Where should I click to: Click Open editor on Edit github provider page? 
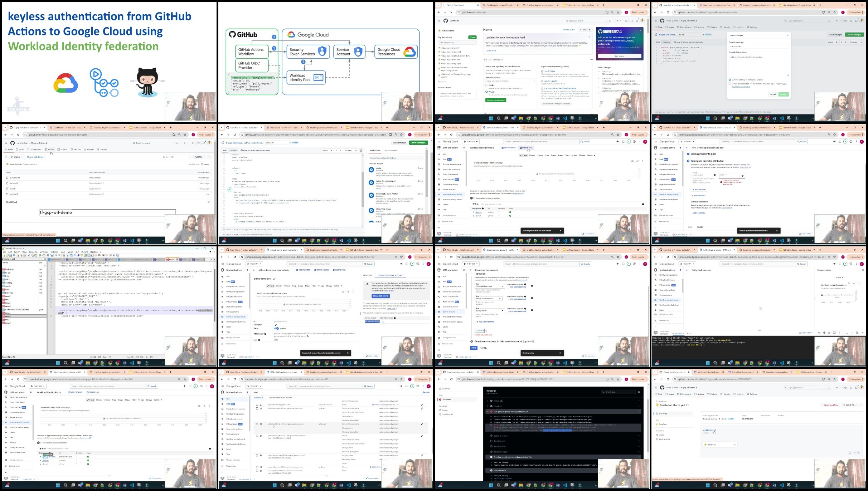click(806, 333)
